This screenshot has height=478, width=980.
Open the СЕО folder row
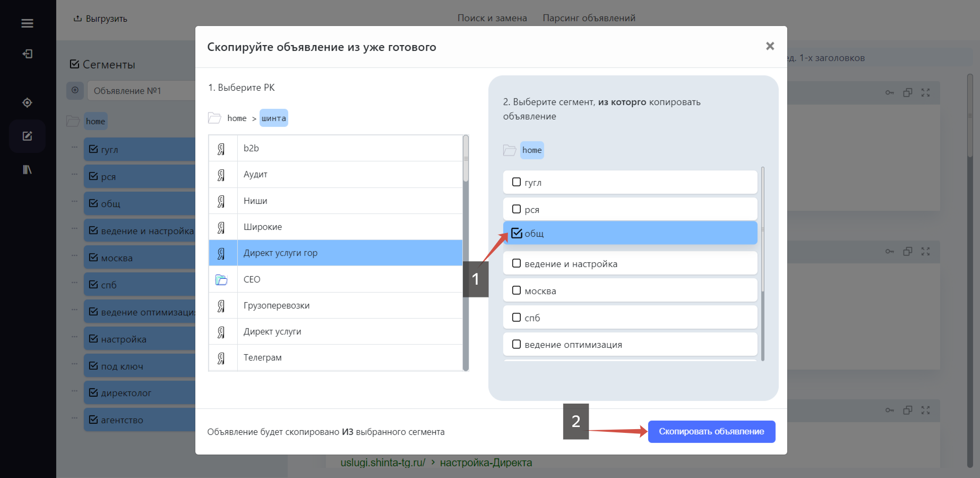click(x=336, y=279)
